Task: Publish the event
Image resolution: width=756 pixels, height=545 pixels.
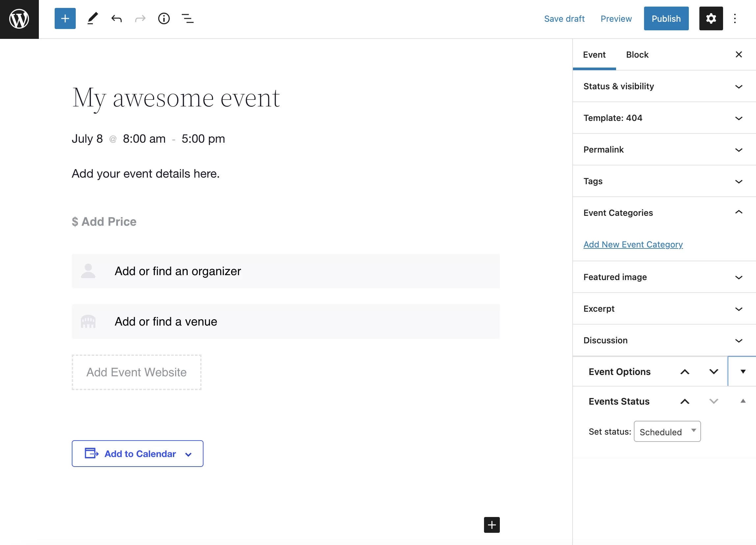Action: 666,19
